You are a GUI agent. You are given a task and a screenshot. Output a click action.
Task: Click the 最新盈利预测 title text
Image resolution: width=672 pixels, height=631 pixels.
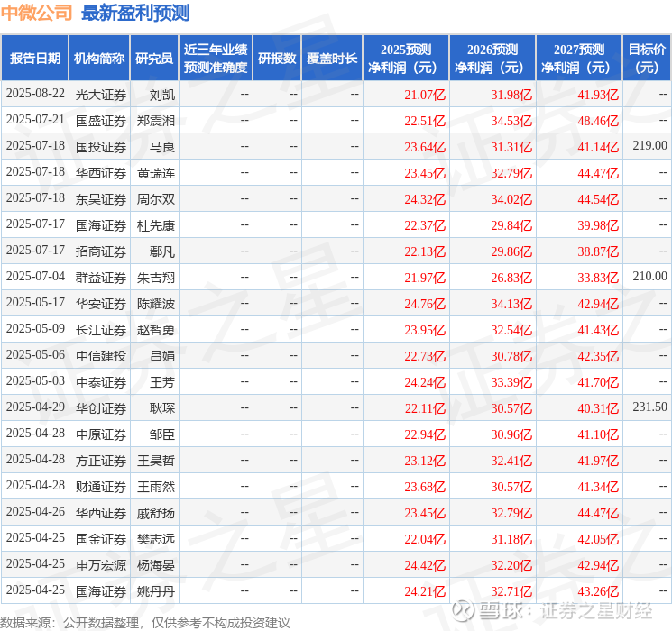click(x=135, y=13)
